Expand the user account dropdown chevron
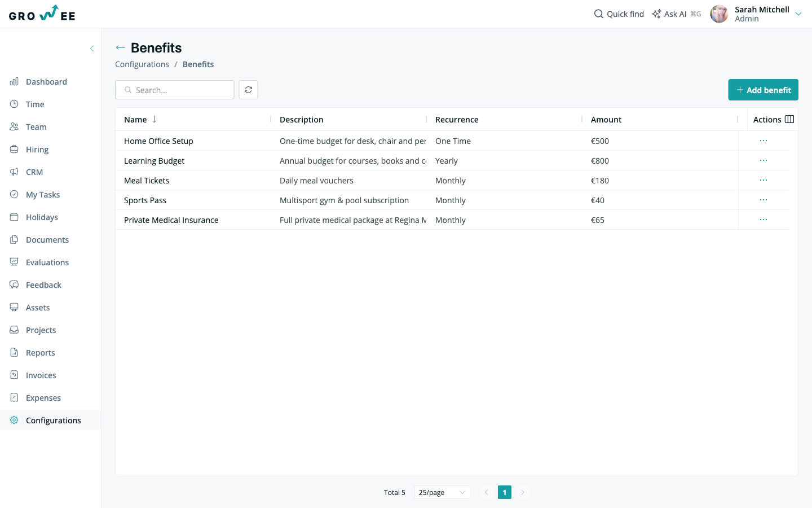 pos(798,14)
